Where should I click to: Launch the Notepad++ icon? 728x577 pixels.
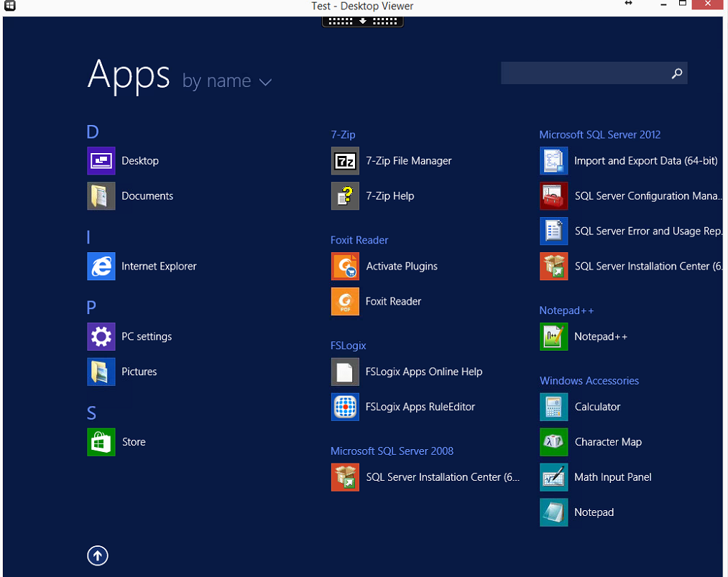coord(554,336)
